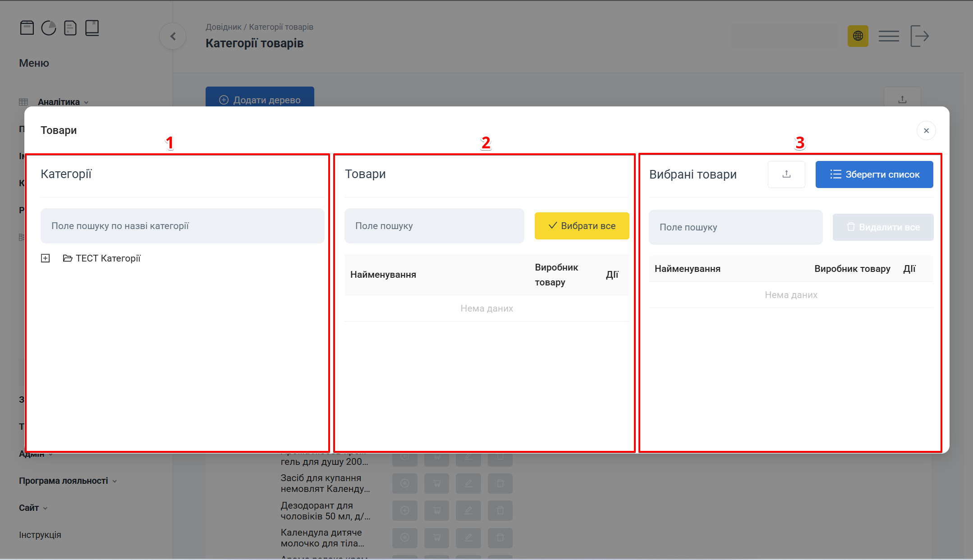This screenshot has width=973, height=560.
Task: Click the Зберегти список button
Action: coord(874,174)
